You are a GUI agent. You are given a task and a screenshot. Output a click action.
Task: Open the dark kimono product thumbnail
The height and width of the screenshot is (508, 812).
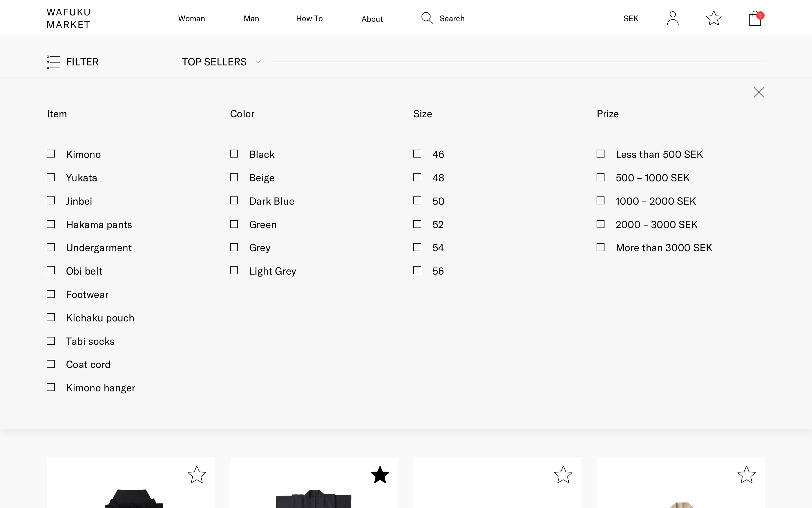tap(314, 499)
